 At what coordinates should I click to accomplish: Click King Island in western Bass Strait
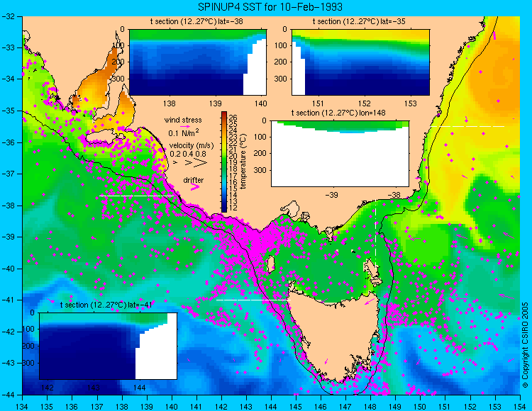(x=271, y=264)
